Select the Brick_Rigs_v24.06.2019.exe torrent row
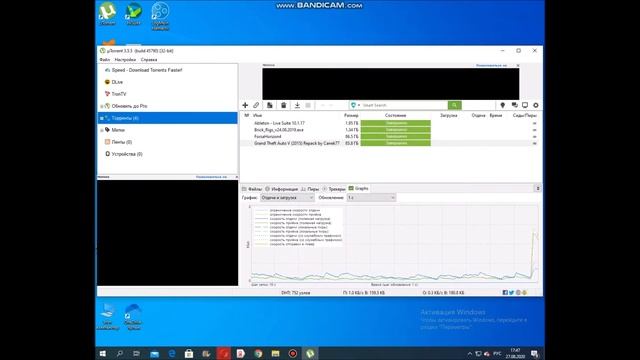640x360 pixels. pyautogui.click(x=391, y=130)
